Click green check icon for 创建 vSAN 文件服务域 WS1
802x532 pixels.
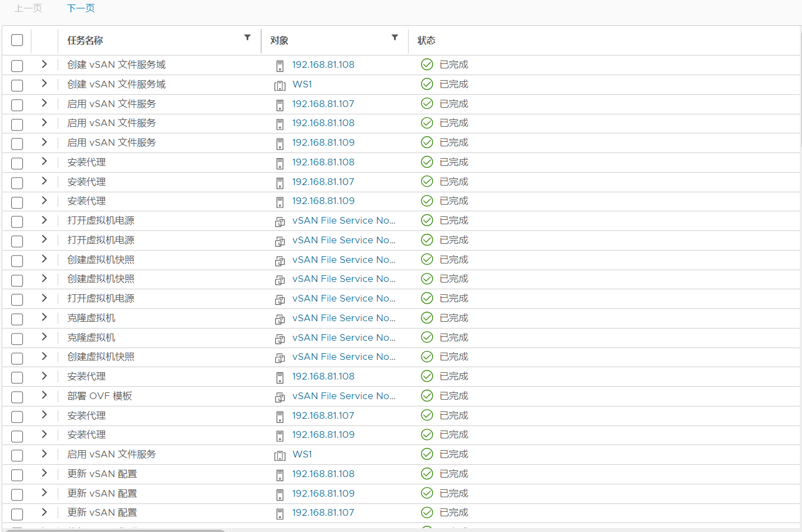[x=427, y=84]
